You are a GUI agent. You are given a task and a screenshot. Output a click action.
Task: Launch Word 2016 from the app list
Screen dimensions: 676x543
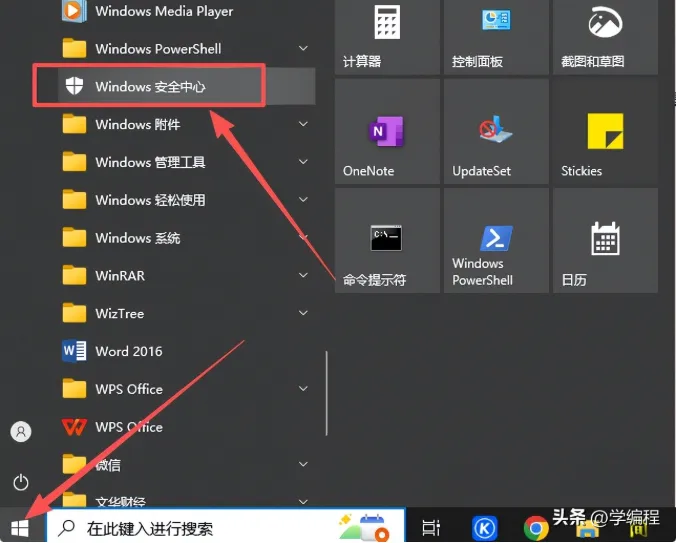[187, 351]
